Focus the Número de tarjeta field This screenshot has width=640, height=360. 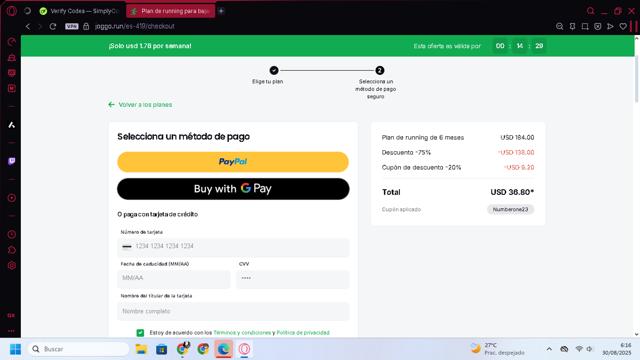233,246
